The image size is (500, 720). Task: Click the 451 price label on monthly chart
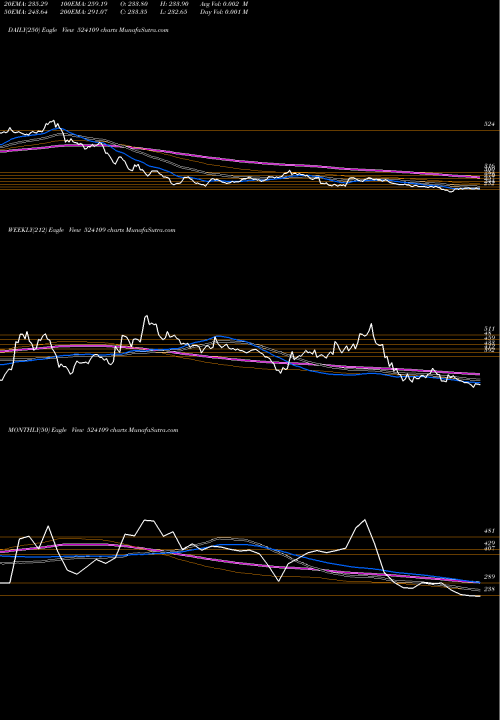click(489, 531)
